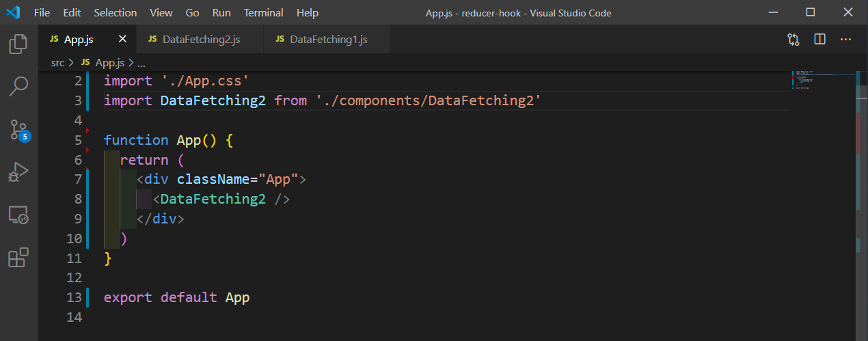Image resolution: width=868 pixels, height=341 pixels.
Task: Click line number 5 in gutter
Action: [78, 140]
